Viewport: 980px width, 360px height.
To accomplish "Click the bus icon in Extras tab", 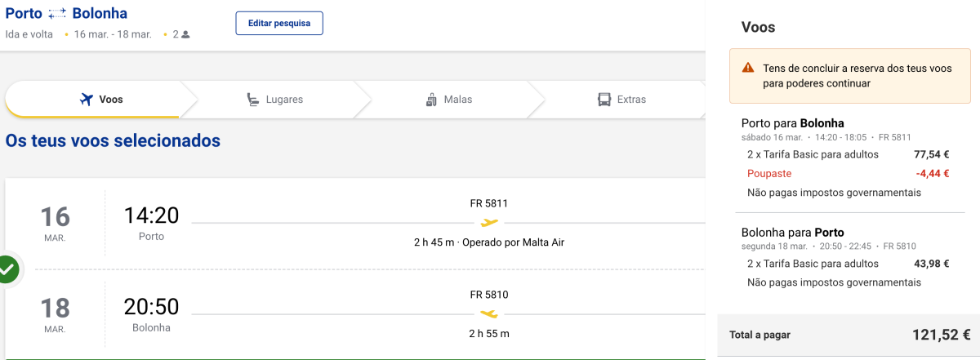I will [604, 100].
